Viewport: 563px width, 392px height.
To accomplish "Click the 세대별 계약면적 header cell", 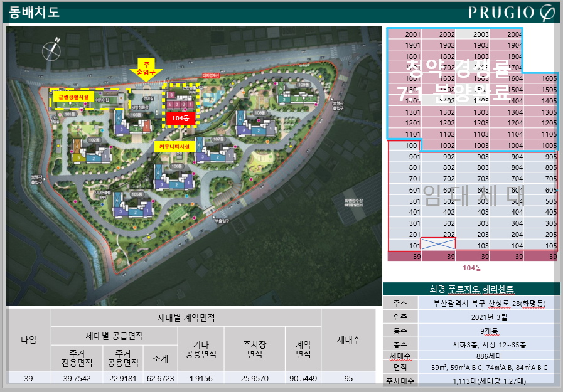I will pyautogui.click(x=186, y=317).
